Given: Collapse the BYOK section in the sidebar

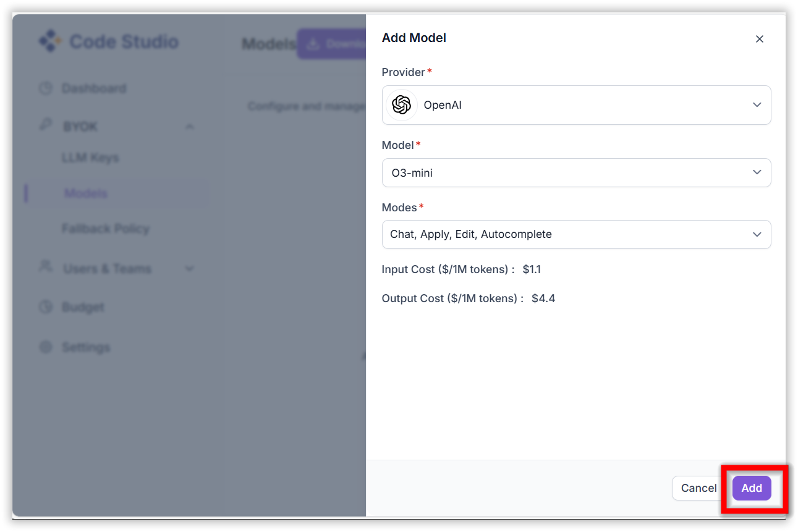Looking at the screenshot, I should pos(190,125).
